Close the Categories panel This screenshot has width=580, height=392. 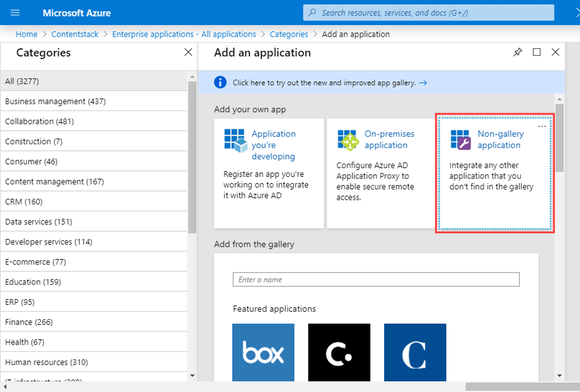pos(188,52)
